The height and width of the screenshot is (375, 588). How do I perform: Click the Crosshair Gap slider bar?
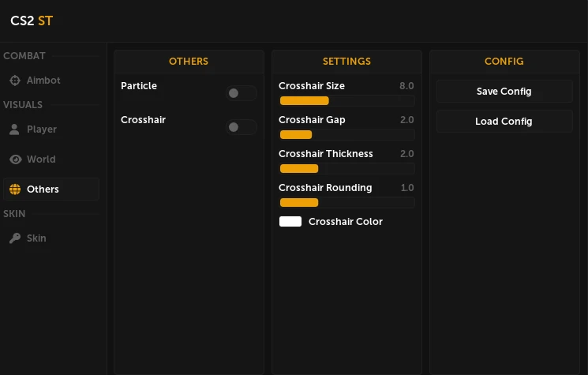(346, 135)
